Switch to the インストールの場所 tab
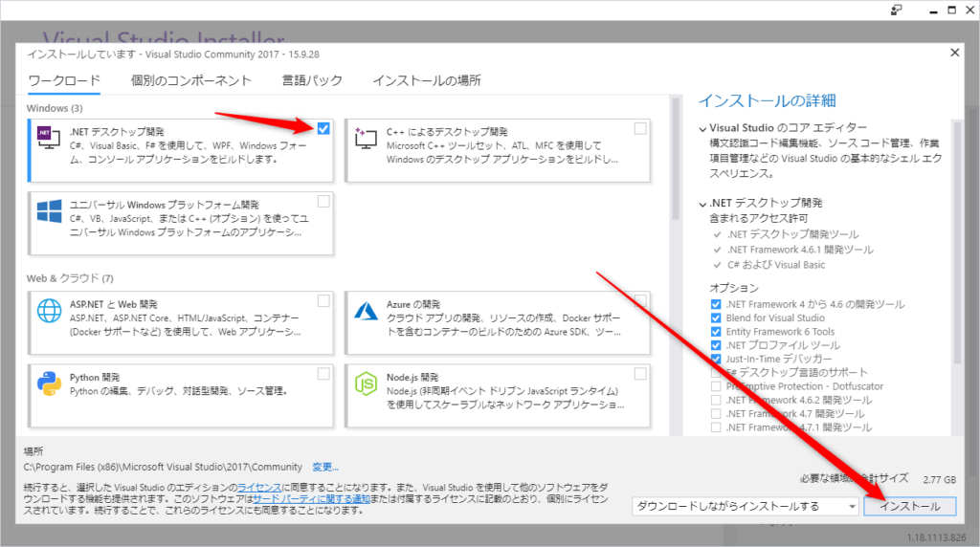This screenshot has width=980, height=547. point(427,80)
